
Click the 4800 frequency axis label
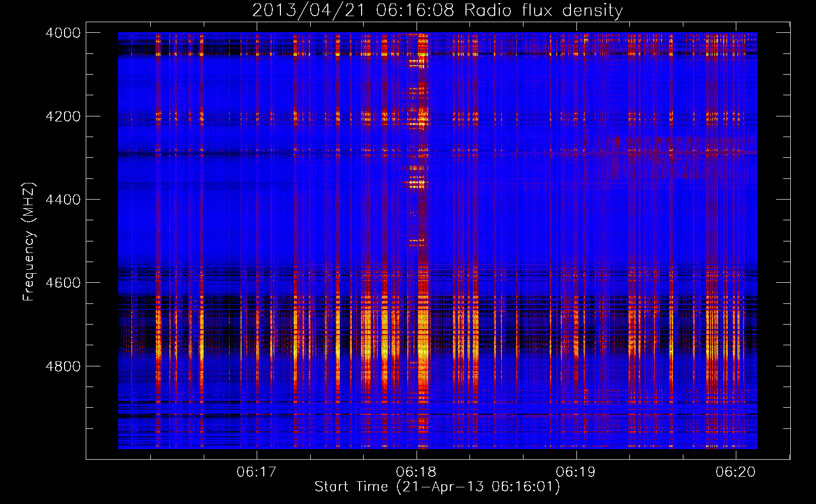(63, 366)
